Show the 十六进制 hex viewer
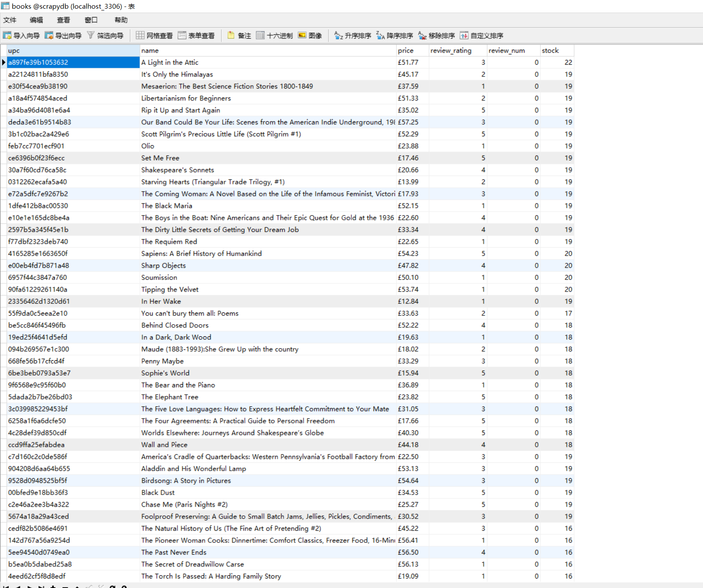The image size is (703, 588). click(x=274, y=36)
